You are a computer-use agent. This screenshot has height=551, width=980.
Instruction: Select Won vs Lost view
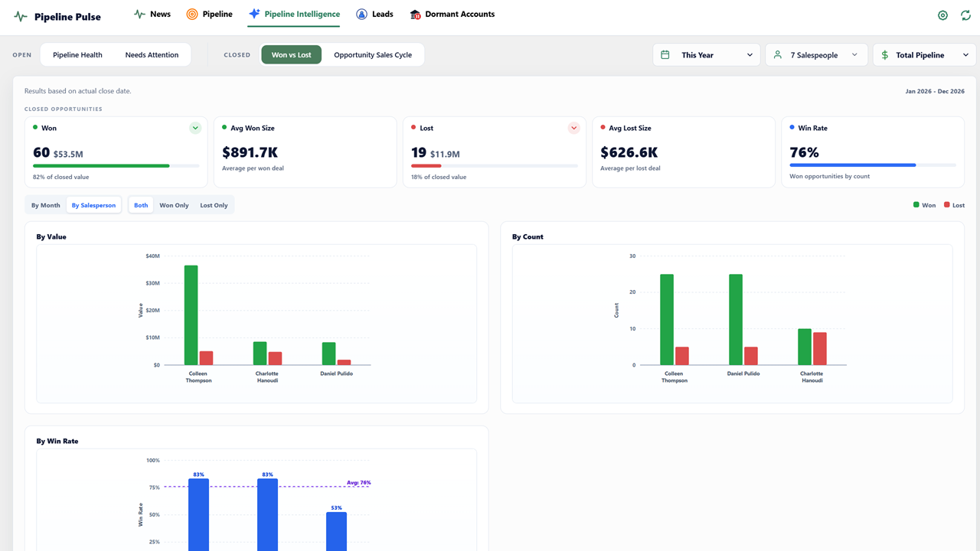click(x=291, y=55)
